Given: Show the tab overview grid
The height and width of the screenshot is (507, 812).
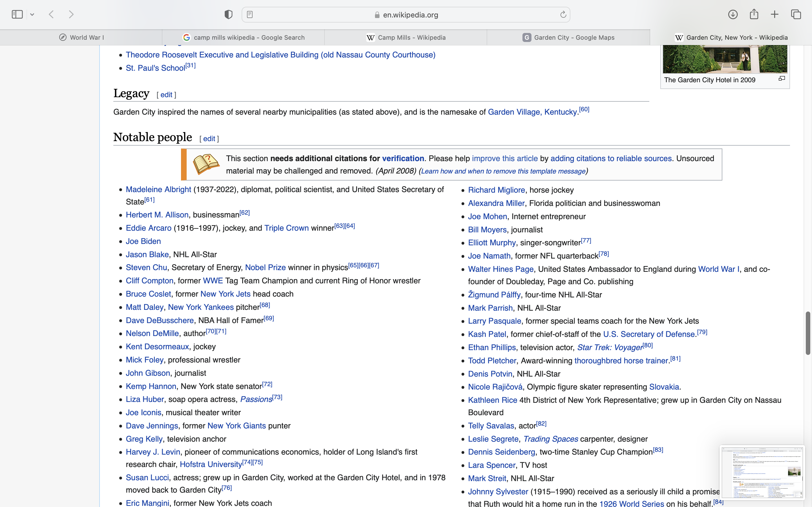Looking at the screenshot, I should pos(796,14).
